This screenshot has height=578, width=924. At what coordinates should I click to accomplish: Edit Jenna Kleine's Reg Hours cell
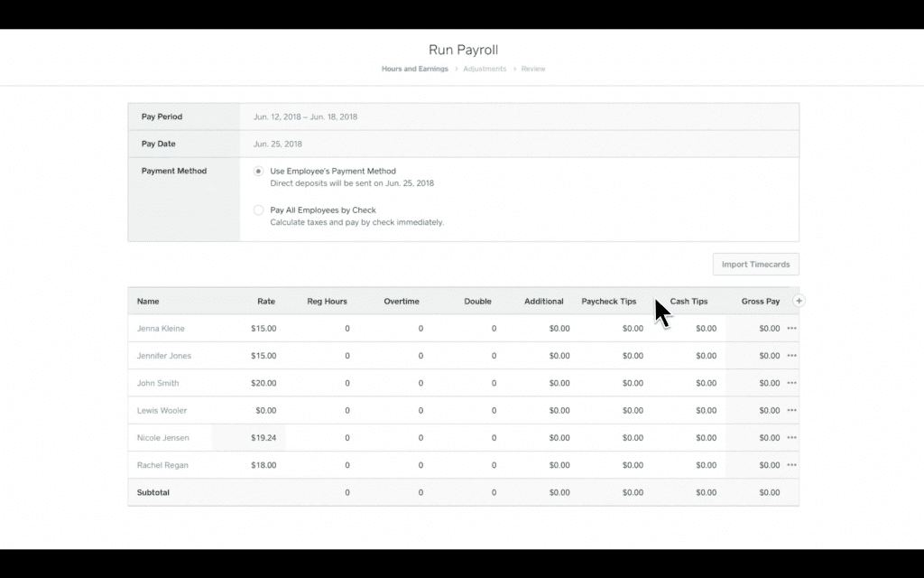coord(346,328)
